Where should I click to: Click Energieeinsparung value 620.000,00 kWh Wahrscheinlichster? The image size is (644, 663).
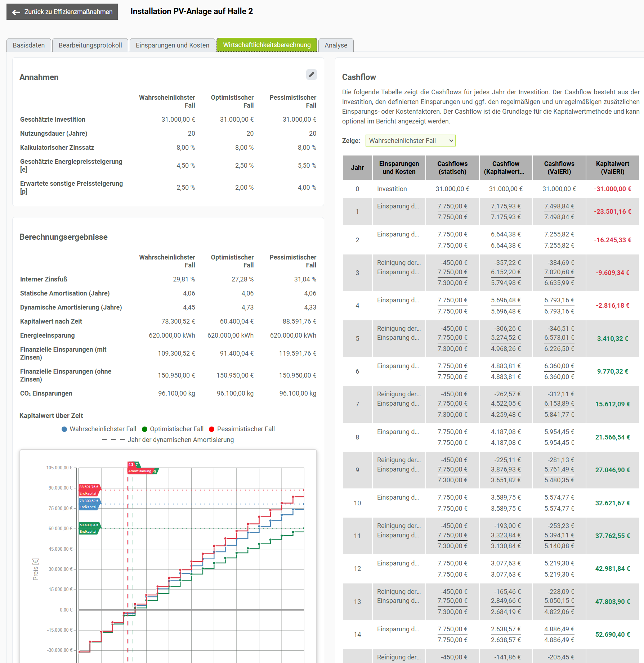(172, 335)
